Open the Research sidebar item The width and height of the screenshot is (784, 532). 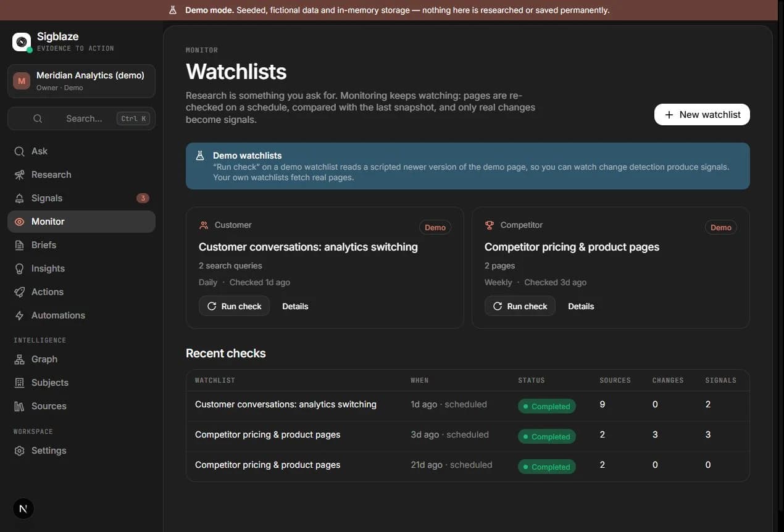tap(81, 175)
